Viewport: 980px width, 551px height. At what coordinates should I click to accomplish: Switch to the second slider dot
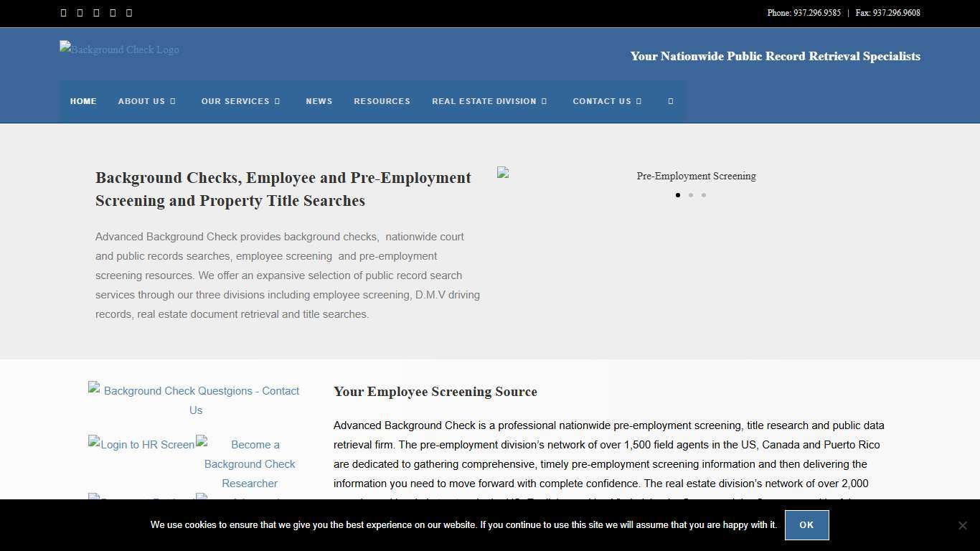pyautogui.click(x=691, y=195)
